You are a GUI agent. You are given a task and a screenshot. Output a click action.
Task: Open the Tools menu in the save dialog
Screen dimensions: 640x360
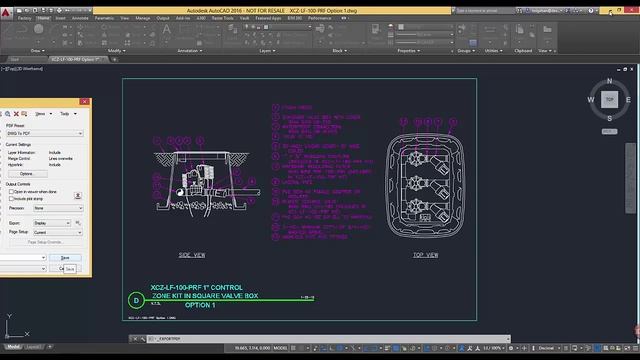pos(68,114)
